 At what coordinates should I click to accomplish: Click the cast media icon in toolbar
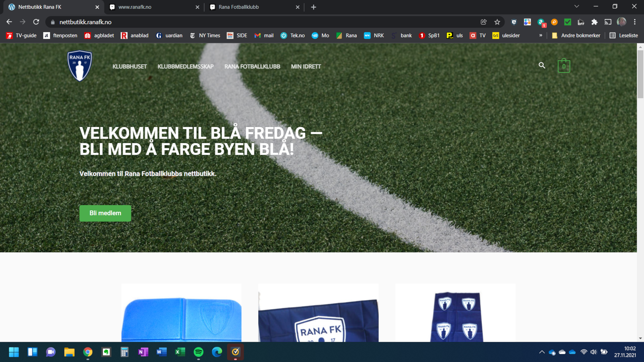(x=608, y=22)
